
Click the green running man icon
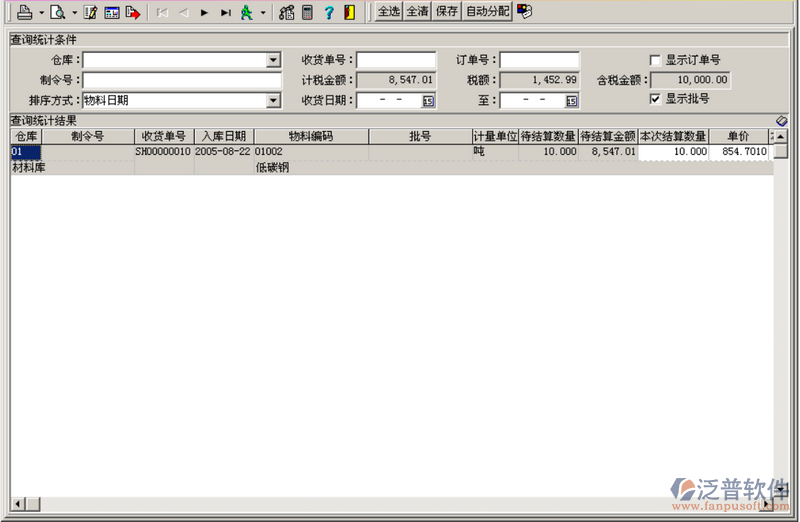click(247, 12)
